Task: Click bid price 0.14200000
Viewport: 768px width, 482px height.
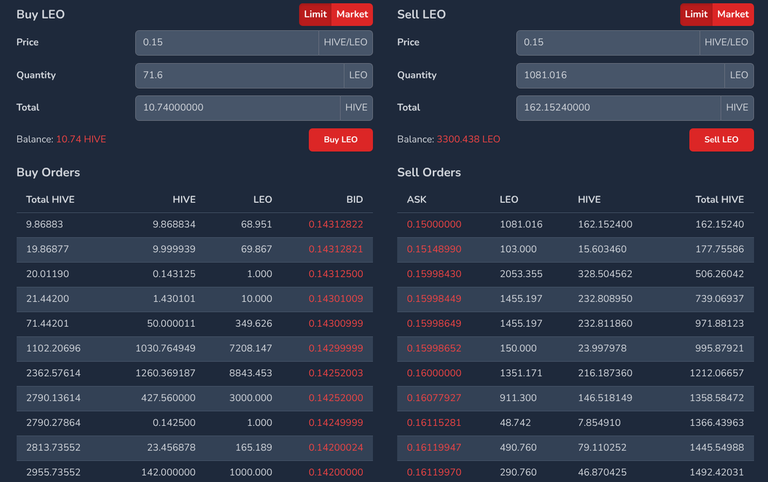Action: coord(336,472)
